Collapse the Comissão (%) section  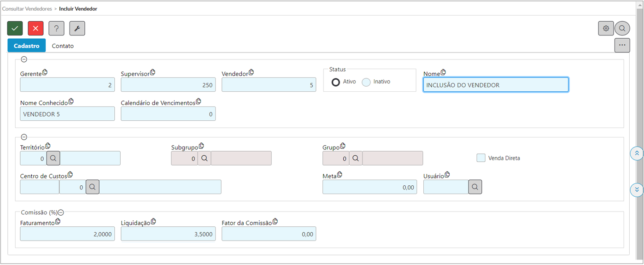pyautogui.click(x=61, y=212)
